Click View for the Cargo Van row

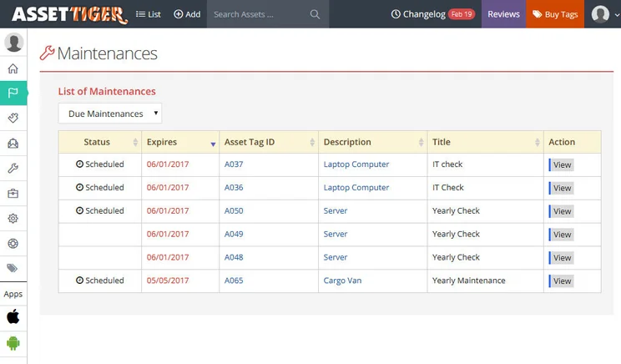pos(561,281)
